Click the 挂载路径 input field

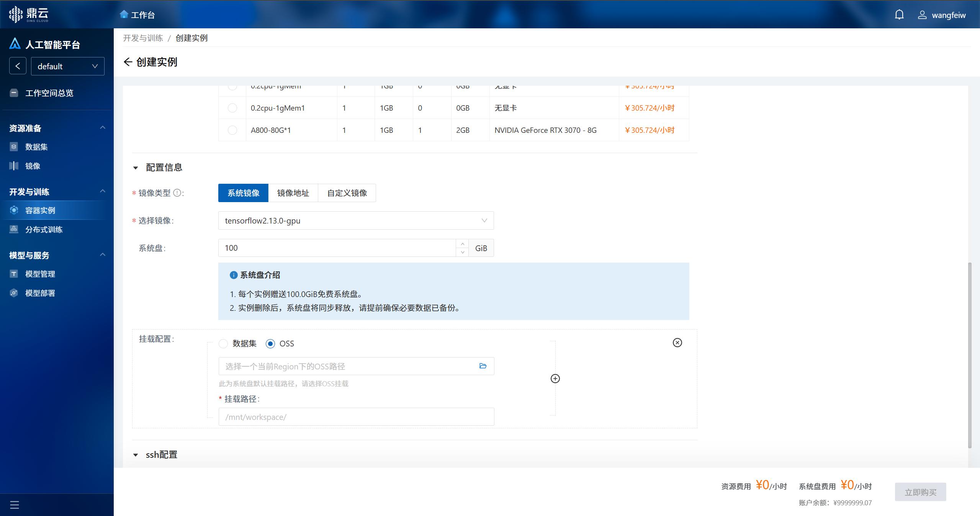356,417
